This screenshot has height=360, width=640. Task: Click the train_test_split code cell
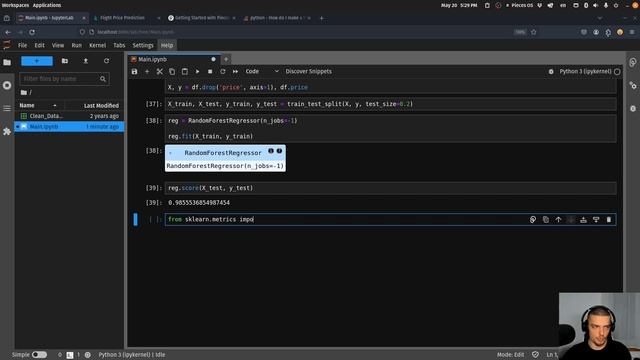[391, 104]
